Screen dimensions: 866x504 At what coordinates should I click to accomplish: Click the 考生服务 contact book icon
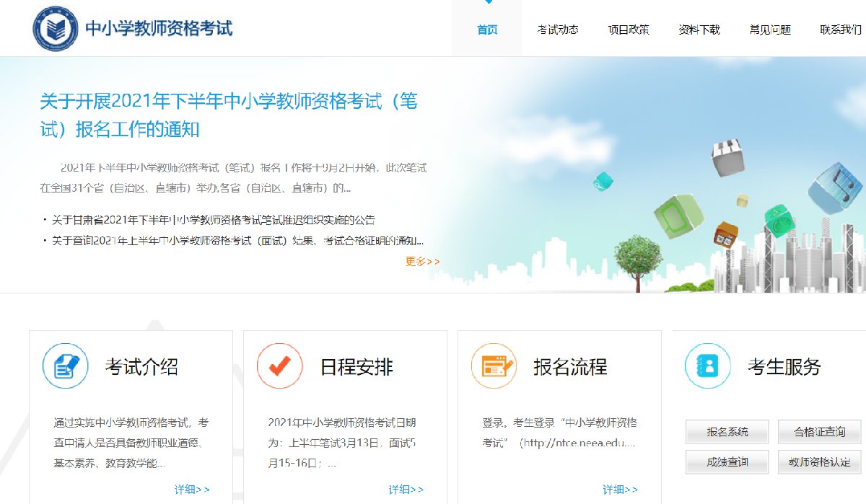707,366
